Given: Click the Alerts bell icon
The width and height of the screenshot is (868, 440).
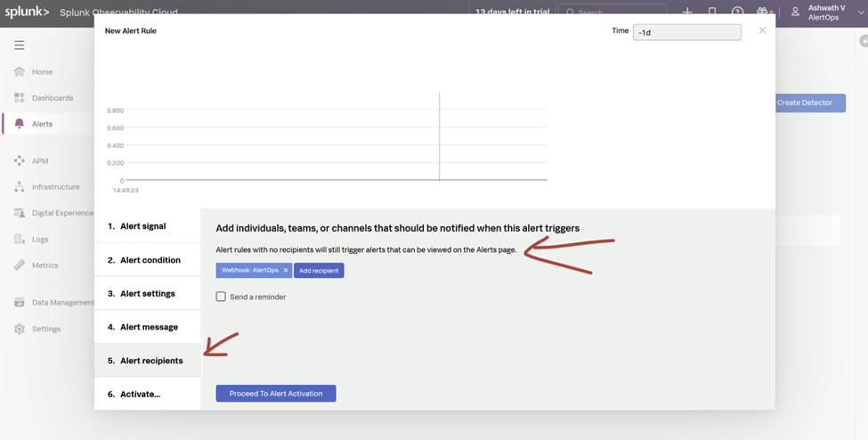Looking at the screenshot, I should (x=20, y=124).
